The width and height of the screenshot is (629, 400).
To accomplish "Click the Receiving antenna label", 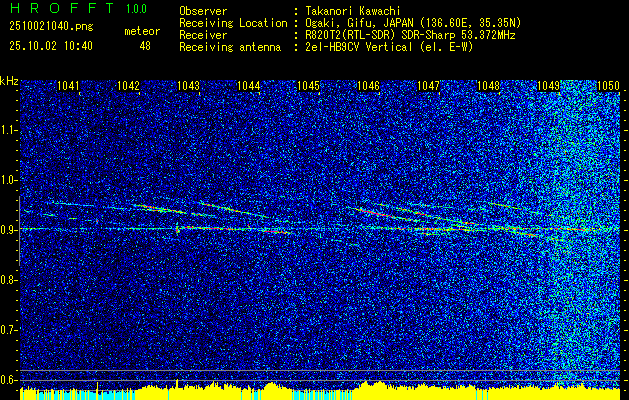I will tap(230, 47).
